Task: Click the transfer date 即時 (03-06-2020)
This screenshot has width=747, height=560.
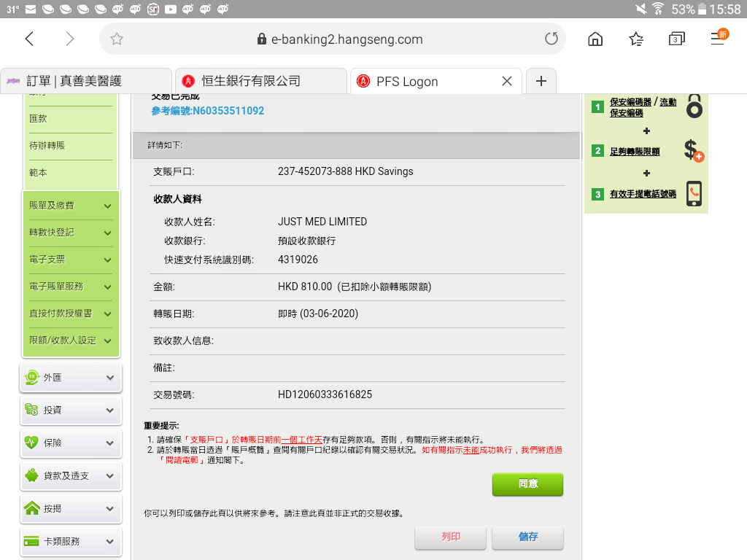Action: click(318, 314)
